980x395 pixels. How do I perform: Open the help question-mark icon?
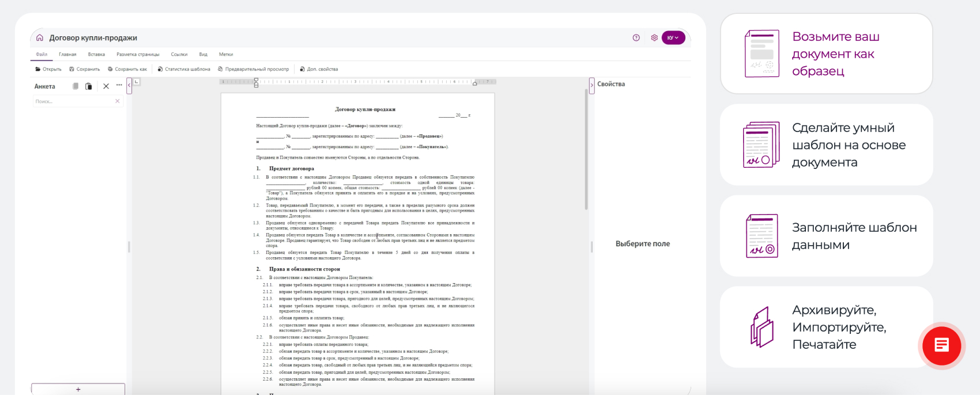(x=636, y=37)
